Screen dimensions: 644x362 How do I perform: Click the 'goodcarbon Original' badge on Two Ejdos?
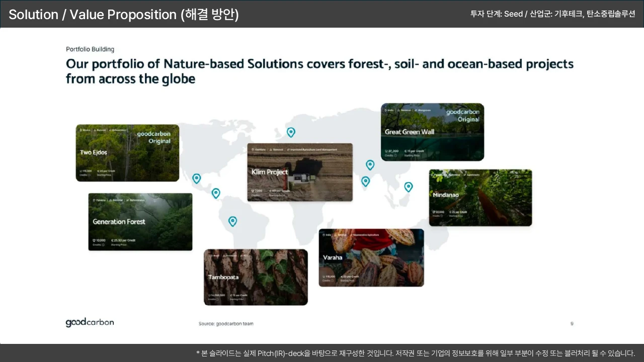click(x=154, y=137)
